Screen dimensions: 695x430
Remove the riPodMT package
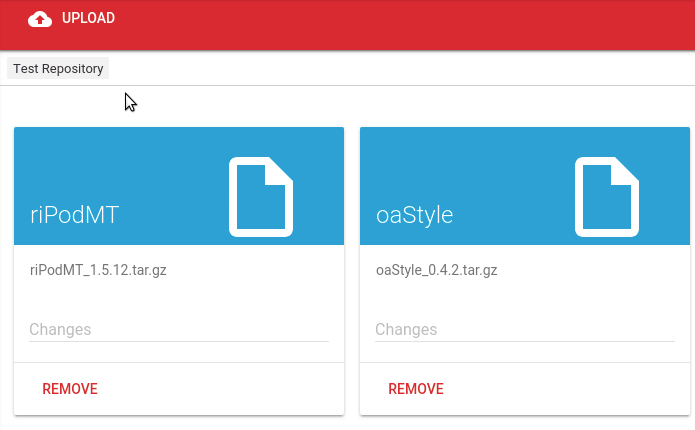[70, 389]
